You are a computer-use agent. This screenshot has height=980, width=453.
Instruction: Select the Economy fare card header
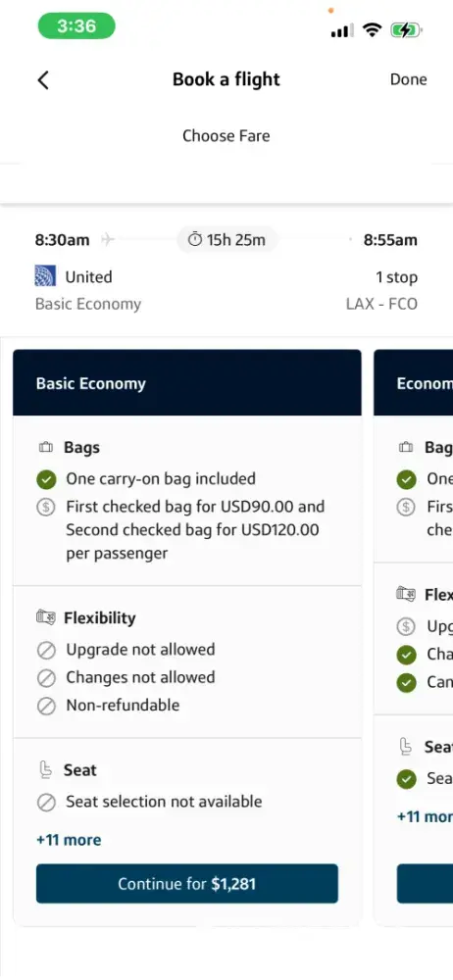[x=414, y=382]
